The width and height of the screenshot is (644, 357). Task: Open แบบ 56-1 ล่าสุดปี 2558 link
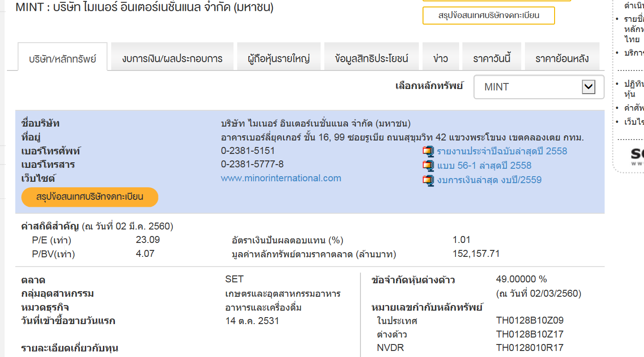click(x=484, y=166)
